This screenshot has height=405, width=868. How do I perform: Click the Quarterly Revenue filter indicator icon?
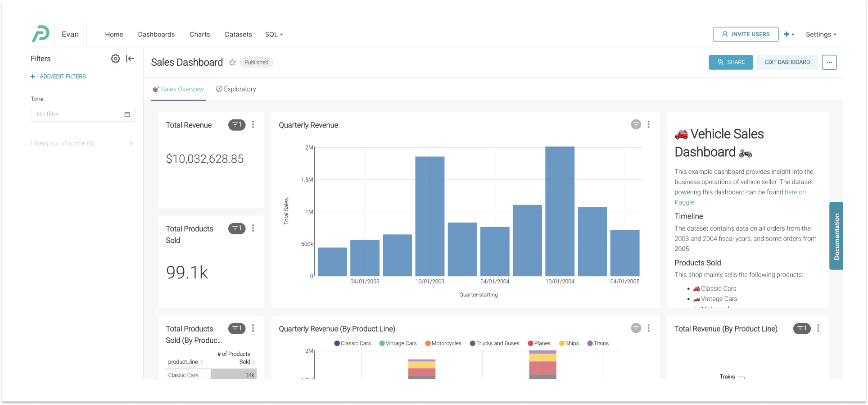coord(636,125)
